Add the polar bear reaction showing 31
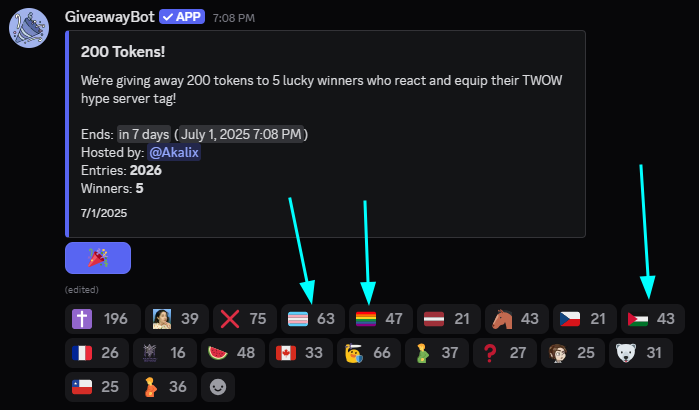Image resolution: width=699 pixels, height=410 pixels. [x=641, y=353]
